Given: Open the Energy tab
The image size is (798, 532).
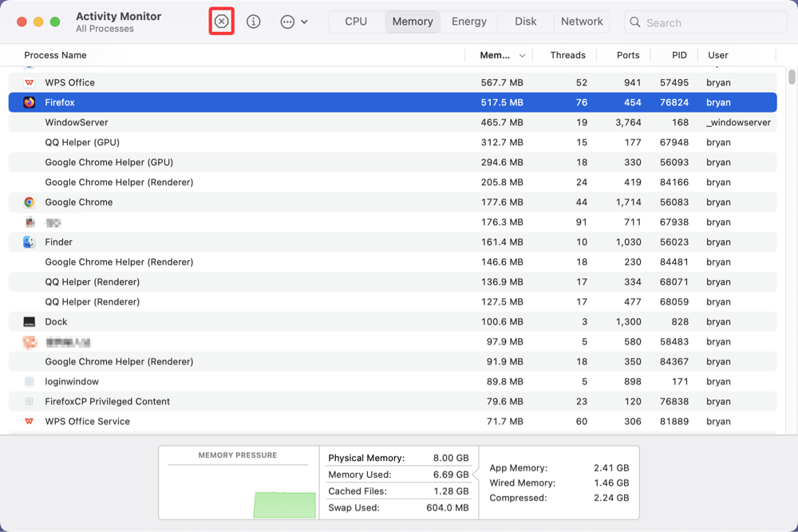Looking at the screenshot, I should click(468, 22).
